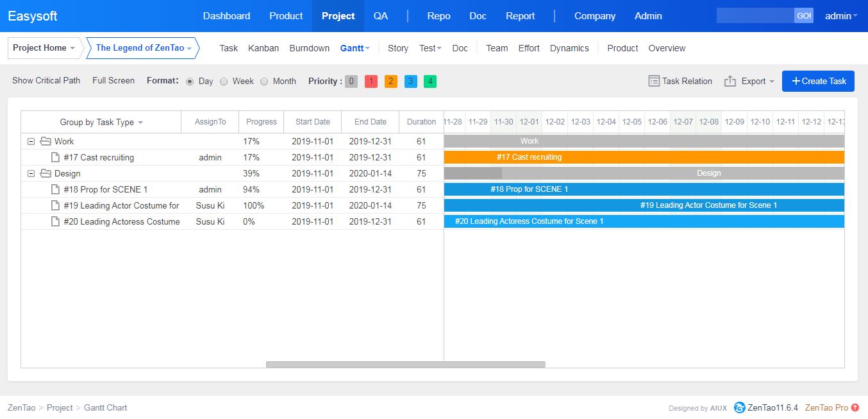Image resolution: width=868 pixels, height=419 pixels.
Task: Click the file icon for #17 Cast recruiting
Action: click(55, 157)
